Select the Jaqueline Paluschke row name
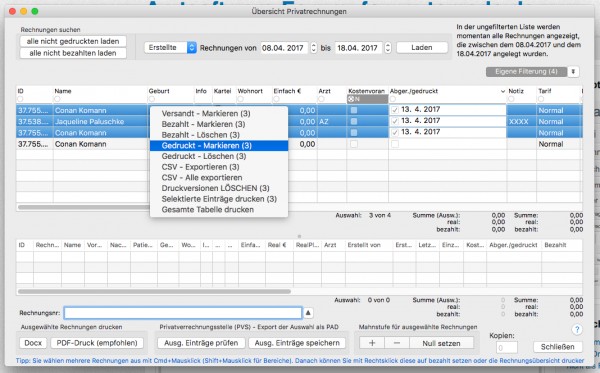The height and width of the screenshot is (373, 600). pos(89,122)
